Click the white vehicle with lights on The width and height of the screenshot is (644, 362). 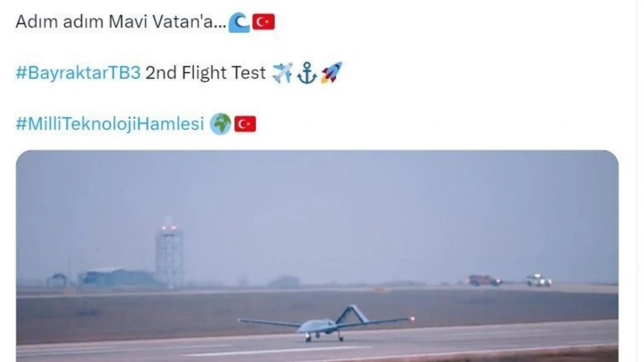(x=539, y=280)
